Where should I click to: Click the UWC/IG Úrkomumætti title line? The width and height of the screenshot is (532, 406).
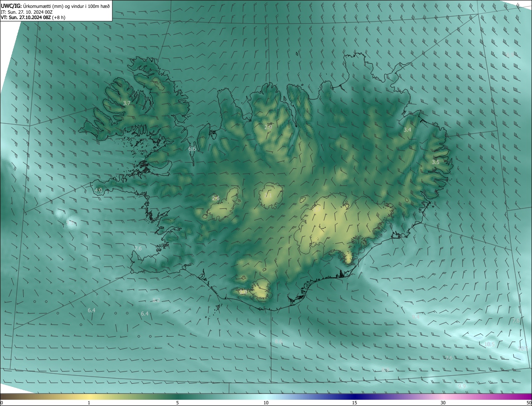coord(55,6)
